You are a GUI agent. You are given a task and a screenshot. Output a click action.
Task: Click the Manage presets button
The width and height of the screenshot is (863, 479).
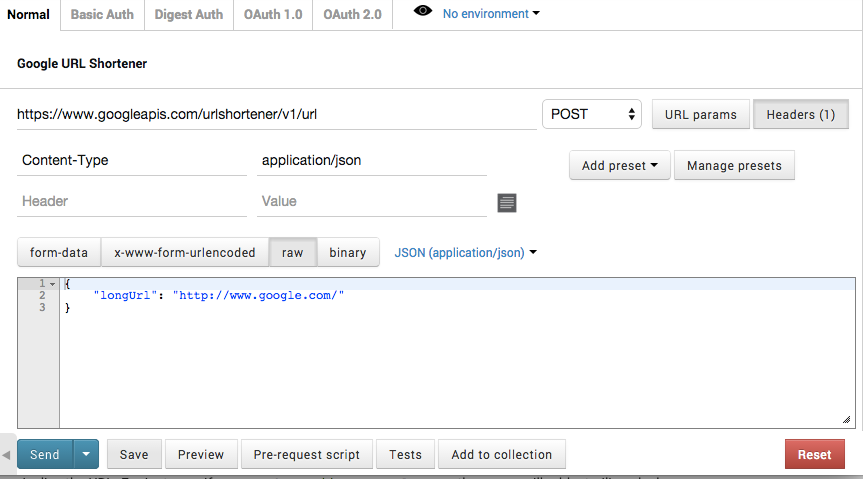(x=734, y=165)
